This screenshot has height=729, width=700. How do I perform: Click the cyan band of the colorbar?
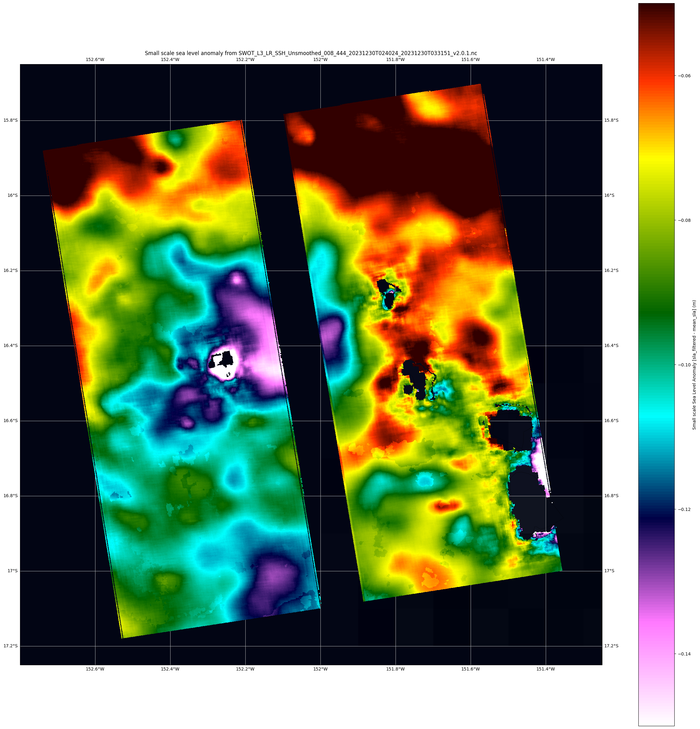[656, 416]
